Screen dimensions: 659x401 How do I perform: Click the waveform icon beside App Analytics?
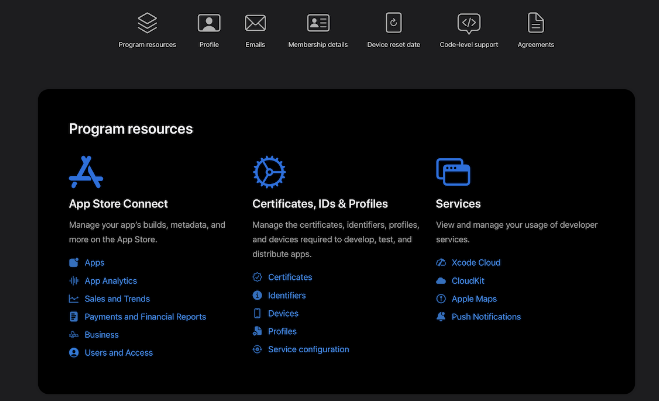[x=74, y=281]
